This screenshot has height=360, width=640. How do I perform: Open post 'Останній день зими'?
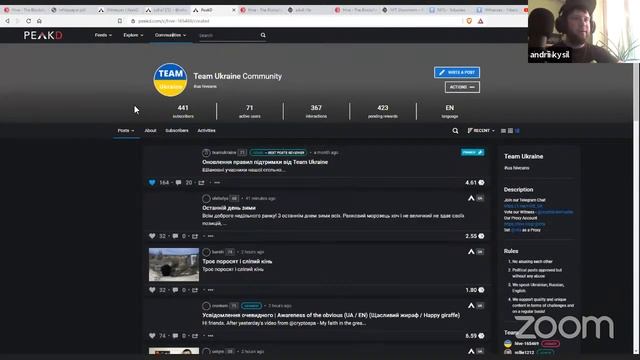click(x=229, y=208)
